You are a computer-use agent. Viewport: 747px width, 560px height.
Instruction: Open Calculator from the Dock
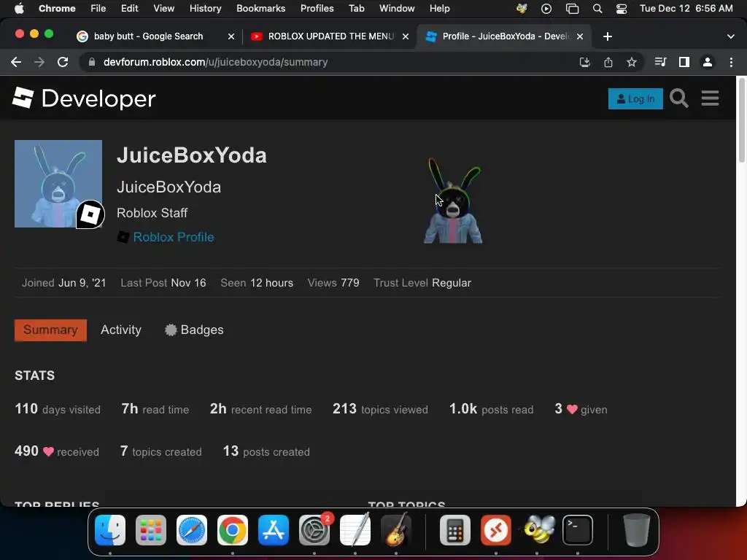coord(455,530)
